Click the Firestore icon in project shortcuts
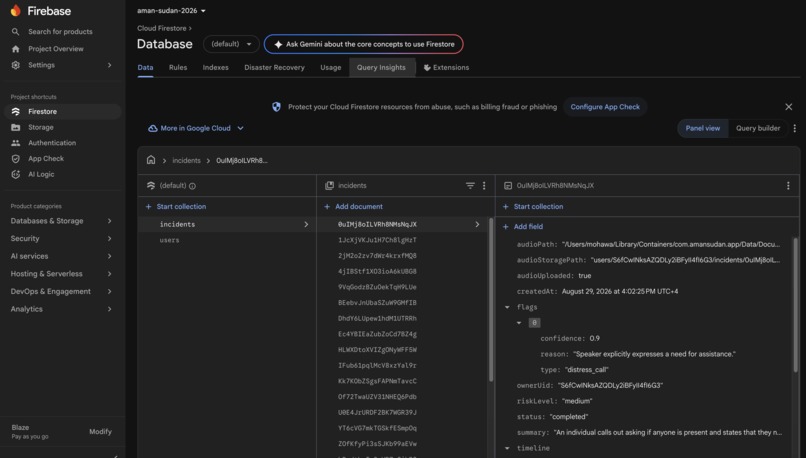 (x=15, y=112)
